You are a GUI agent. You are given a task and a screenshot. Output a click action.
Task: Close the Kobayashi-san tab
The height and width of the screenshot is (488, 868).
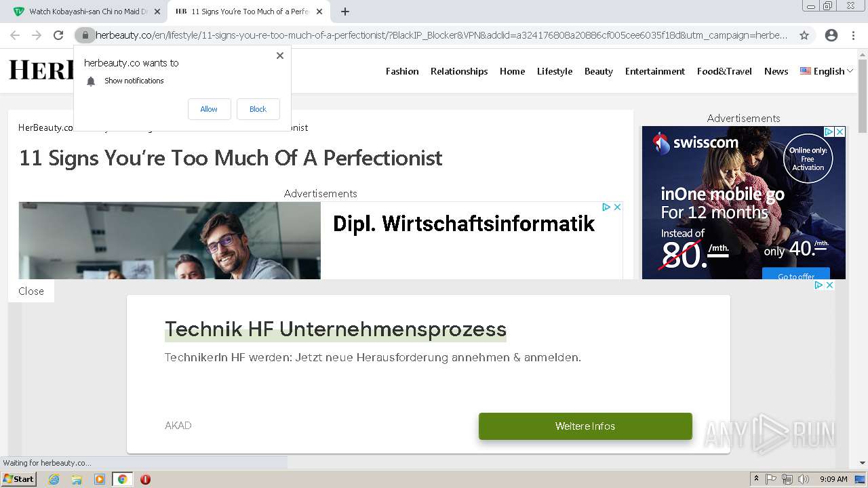[x=157, y=12]
